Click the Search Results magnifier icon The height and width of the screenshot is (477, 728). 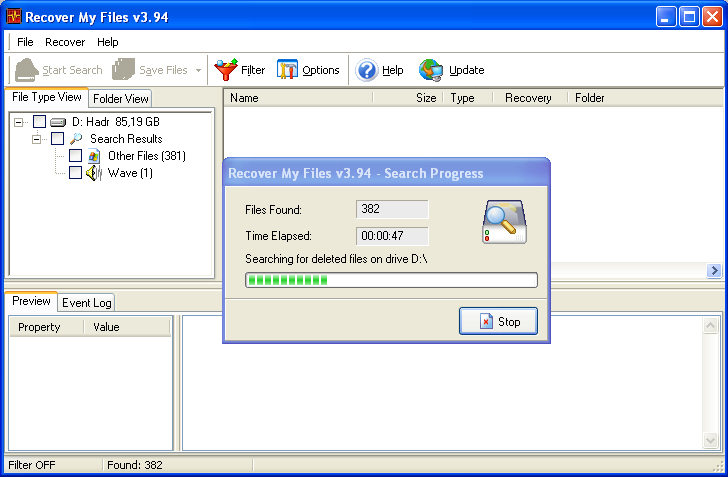76,139
